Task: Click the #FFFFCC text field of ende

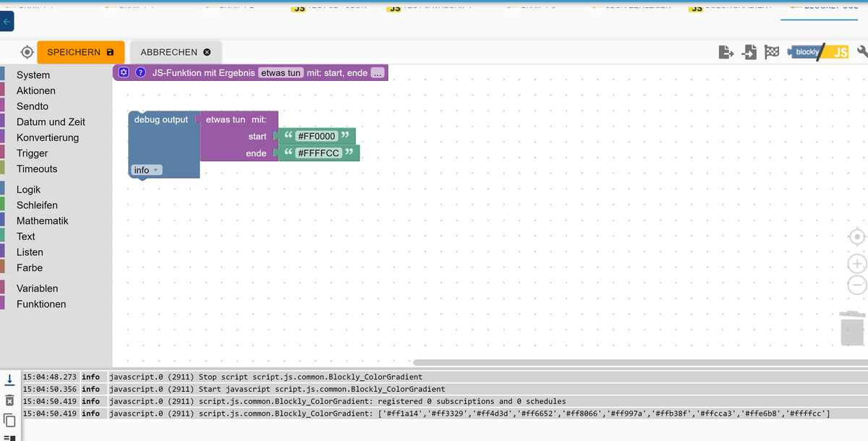Action: click(318, 153)
